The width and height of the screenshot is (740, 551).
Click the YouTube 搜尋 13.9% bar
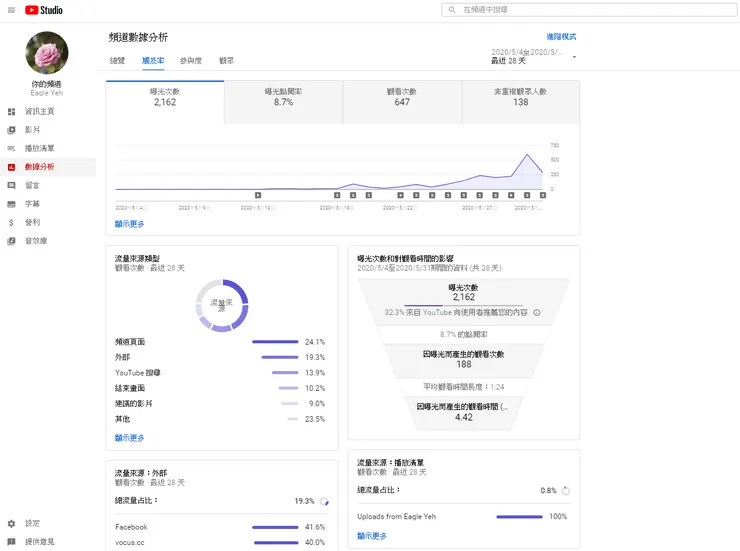[285, 373]
